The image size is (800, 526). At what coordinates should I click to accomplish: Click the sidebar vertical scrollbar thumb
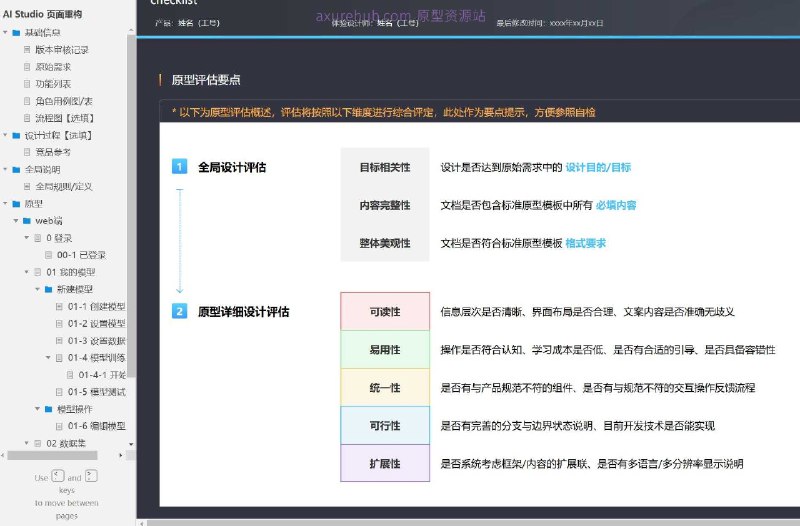click(x=131, y=206)
